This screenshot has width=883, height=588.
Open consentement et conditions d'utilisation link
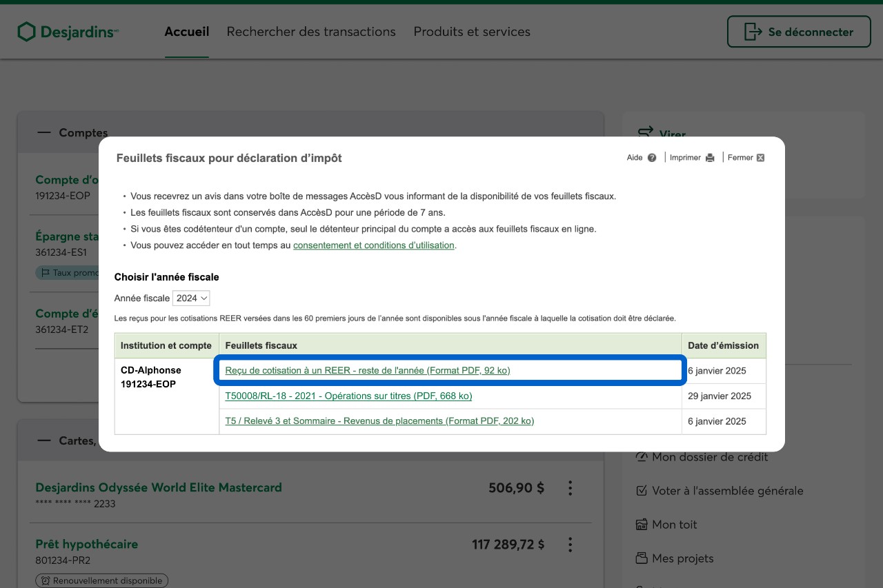tap(373, 245)
